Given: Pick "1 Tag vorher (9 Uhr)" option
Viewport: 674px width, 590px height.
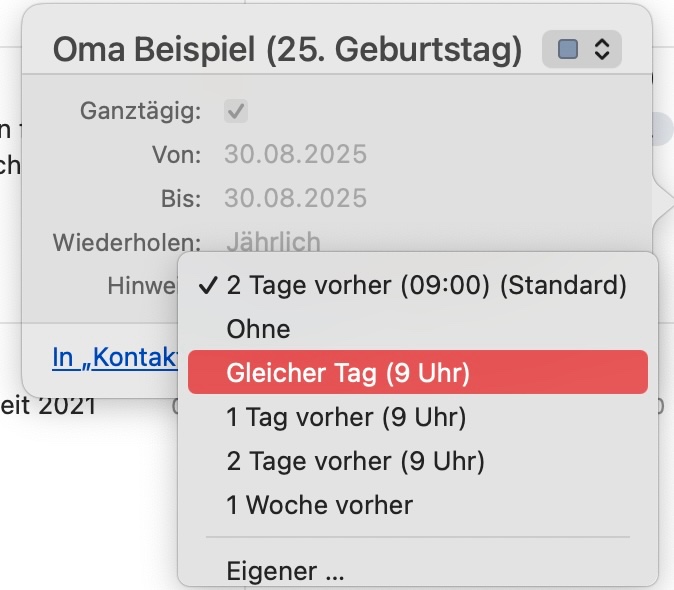Looking at the screenshot, I should pyautogui.click(x=346, y=417).
